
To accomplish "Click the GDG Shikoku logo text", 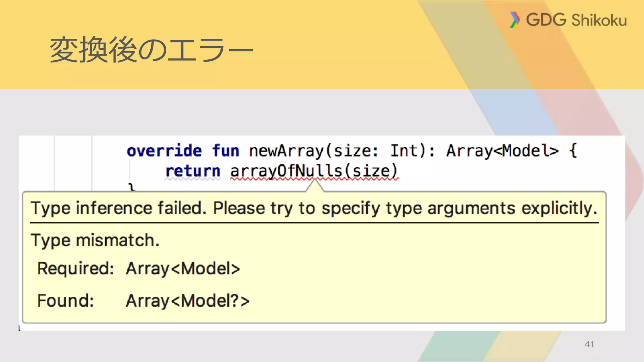I will (x=576, y=20).
